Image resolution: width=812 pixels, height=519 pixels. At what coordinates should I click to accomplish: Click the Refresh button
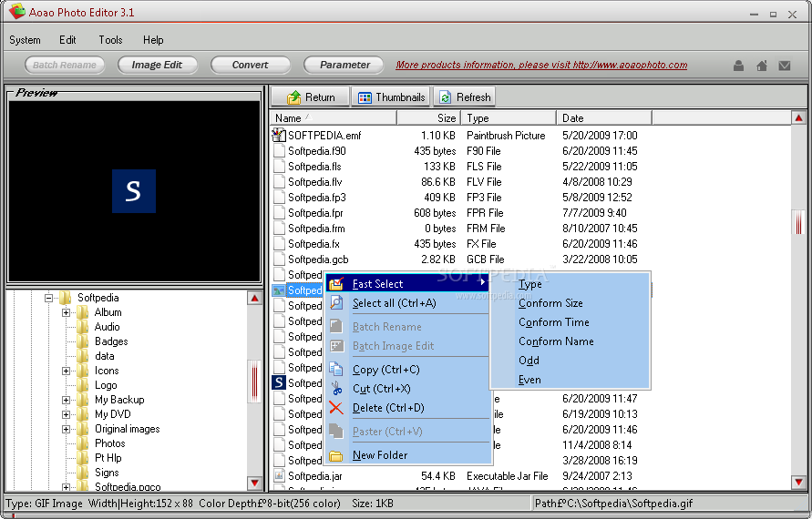[x=465, y=97]
